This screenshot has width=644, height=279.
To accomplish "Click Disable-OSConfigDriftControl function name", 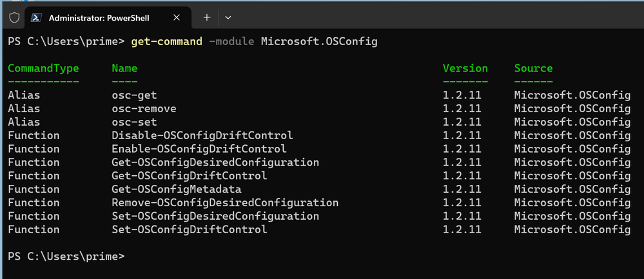I will click(202, 135).
